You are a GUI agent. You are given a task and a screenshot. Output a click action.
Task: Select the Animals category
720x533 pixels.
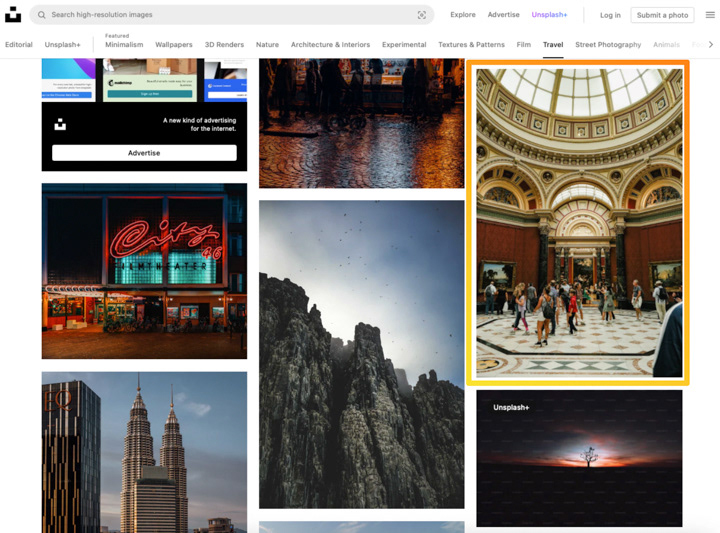[666, 45]
